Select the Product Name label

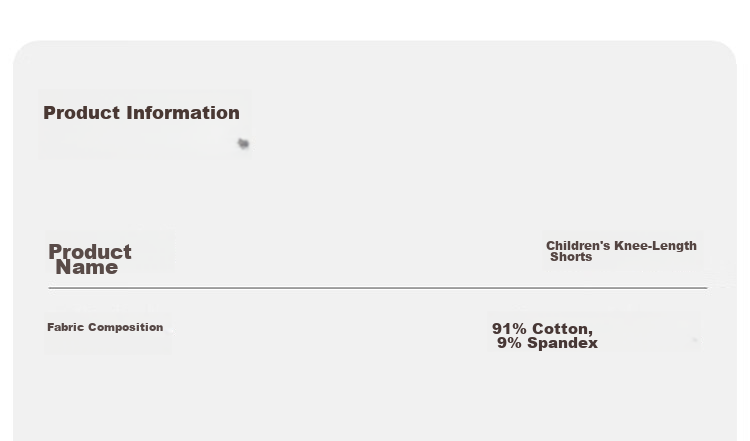click(x=90, y=259)
